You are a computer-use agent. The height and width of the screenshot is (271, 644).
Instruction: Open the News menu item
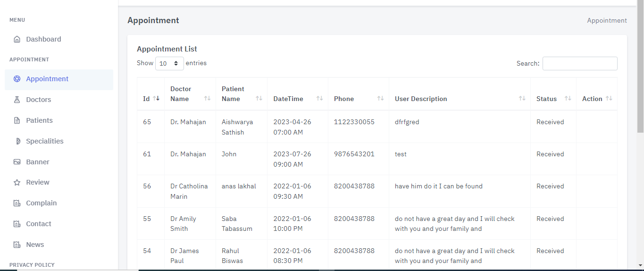coord(35,245)
